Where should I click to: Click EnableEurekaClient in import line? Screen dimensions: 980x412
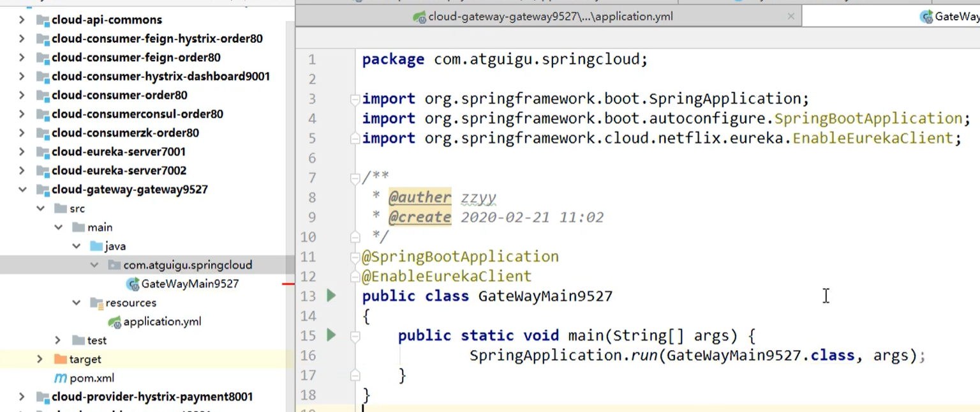[x=872, y=138]
